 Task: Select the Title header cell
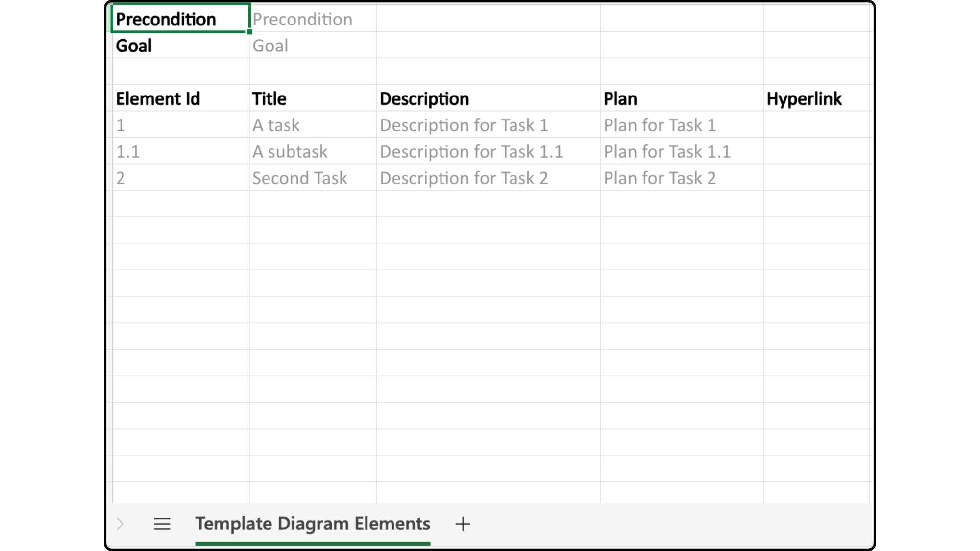click(x=312, y=98)
